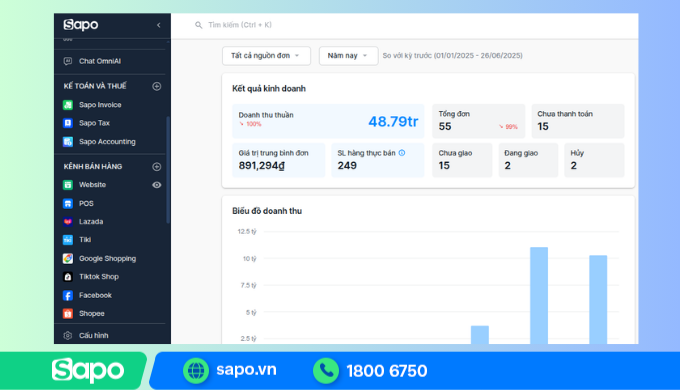Image resolution: width=680 pixels, height=390 pixels.
Task: Click the shortest bar in revenue chart
Action: 480,335
